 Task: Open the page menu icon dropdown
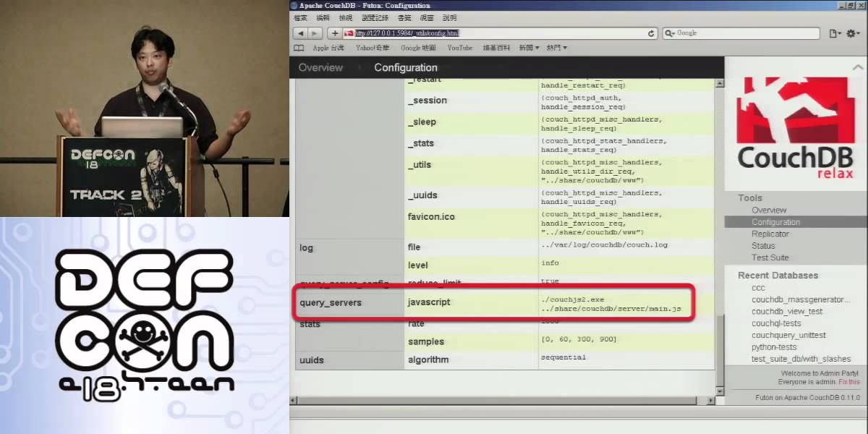point(835,33)
